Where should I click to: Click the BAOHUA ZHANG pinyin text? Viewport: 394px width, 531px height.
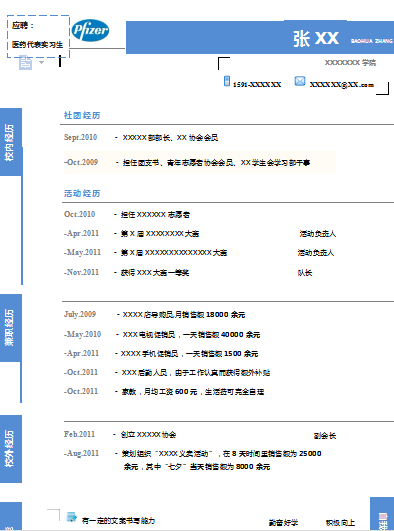372,41
